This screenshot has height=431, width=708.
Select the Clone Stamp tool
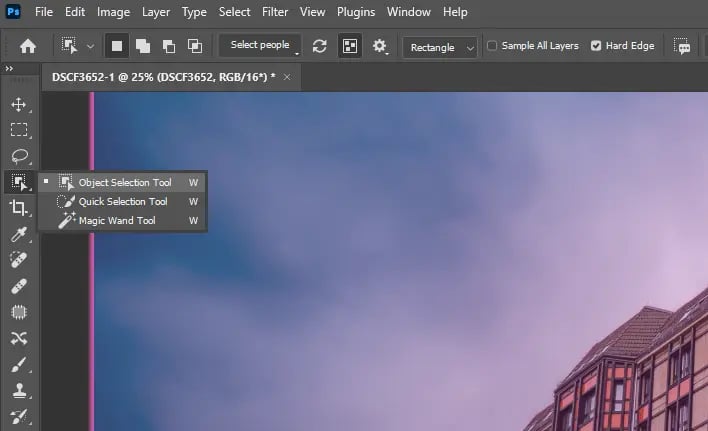(x=19, y=390)
